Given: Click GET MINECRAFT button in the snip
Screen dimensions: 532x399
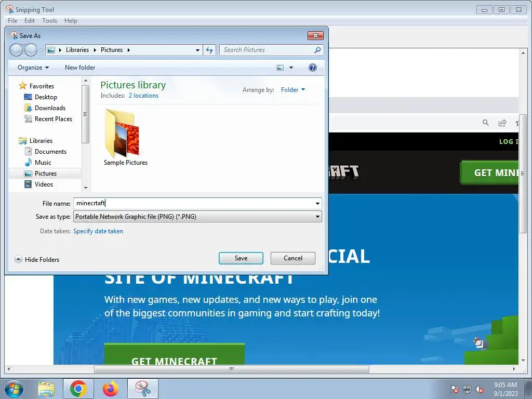Looking at the screenshot, I should pos(175,354).
